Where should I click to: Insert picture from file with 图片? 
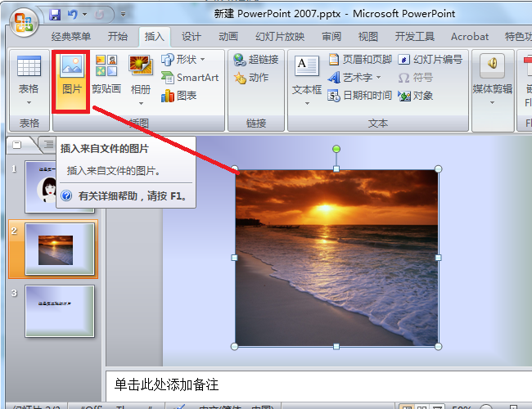click(71, 82)
